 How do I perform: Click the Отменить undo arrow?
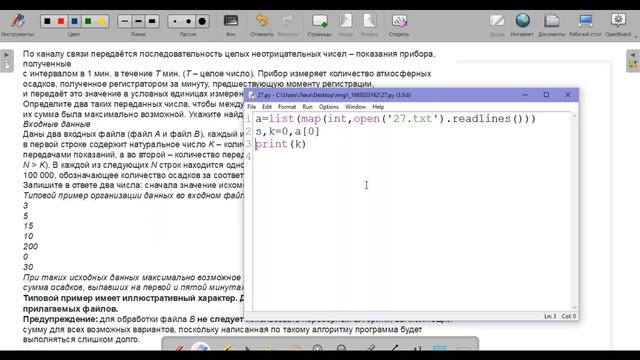coord(262,24)
